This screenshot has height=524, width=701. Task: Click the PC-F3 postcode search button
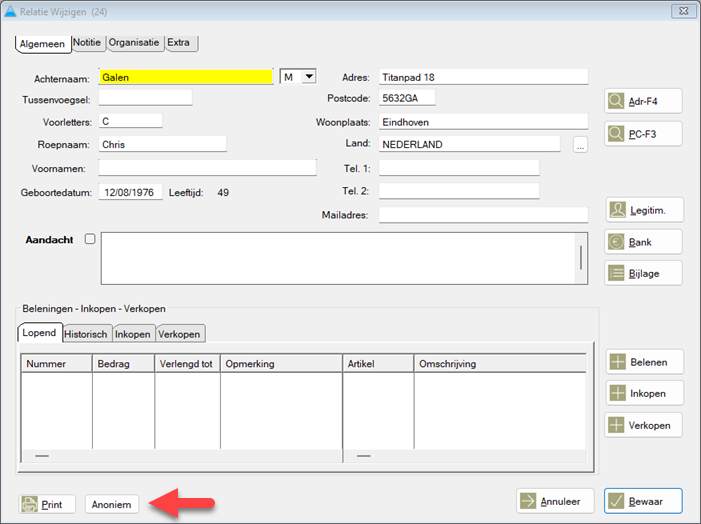coord(643,133)
